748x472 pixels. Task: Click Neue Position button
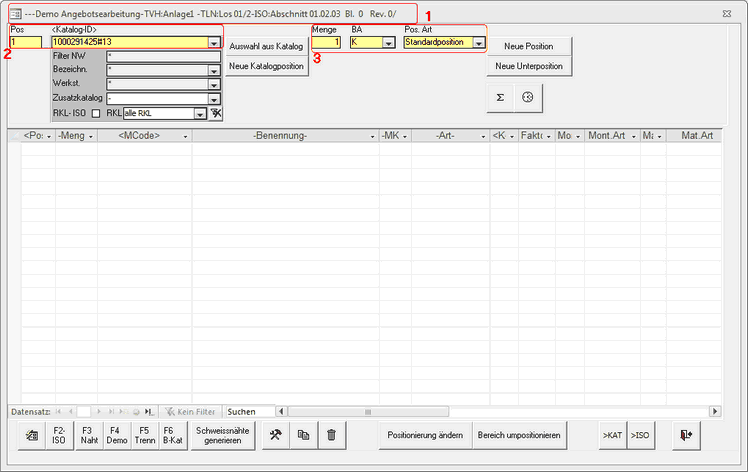click(528, 47)
